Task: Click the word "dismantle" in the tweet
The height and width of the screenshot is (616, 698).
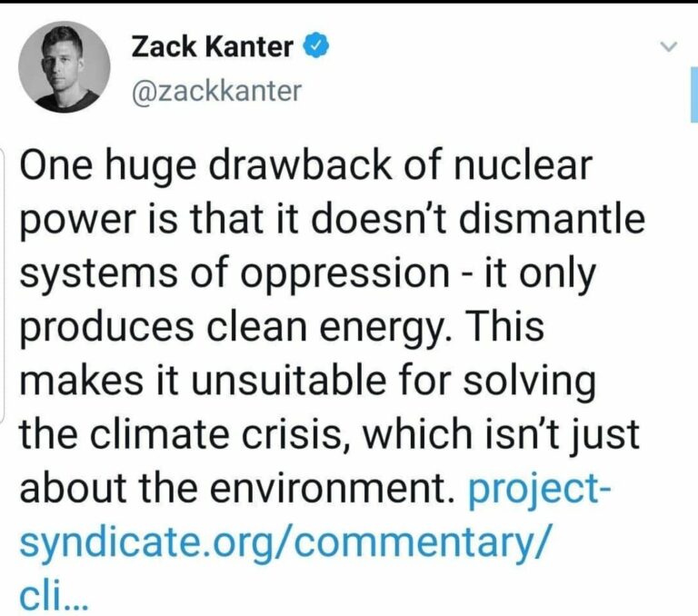Action: (x=552, y=219)
